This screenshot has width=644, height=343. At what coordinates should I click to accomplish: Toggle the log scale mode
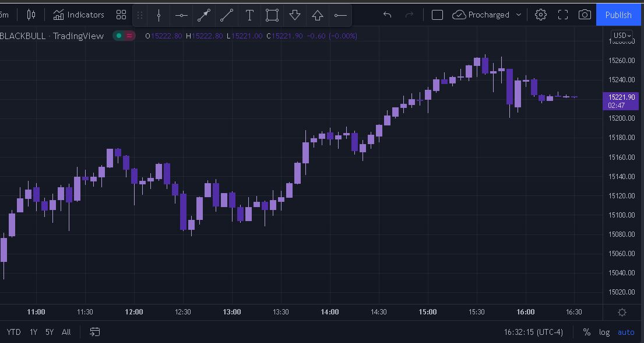[604, 332]
